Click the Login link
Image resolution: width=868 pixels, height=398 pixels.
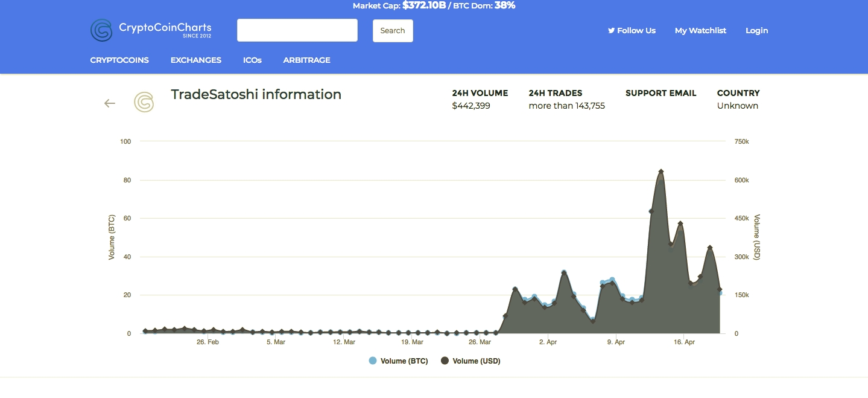pos(757,31)
